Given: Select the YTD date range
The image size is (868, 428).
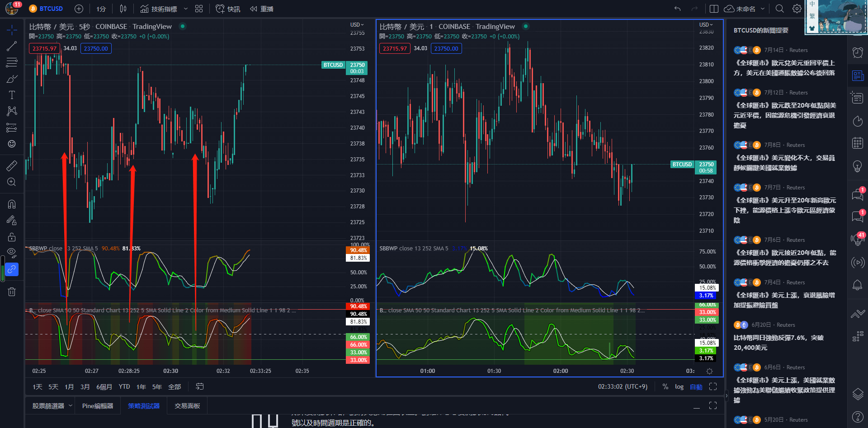Looking at the screenshot, I should 124,387.
